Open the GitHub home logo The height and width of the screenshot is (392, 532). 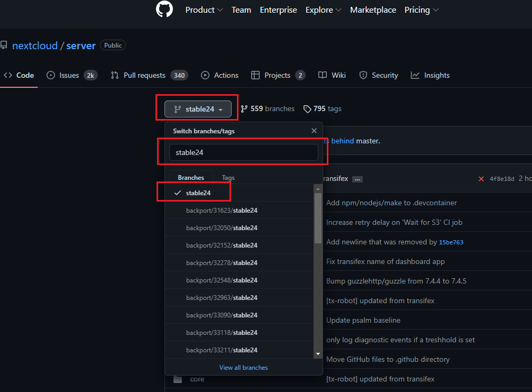164,9
